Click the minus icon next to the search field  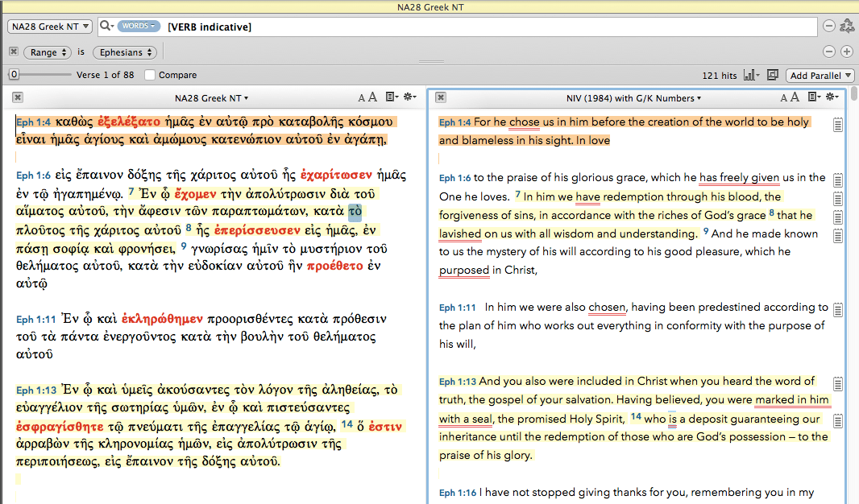(x=828, y=25)
